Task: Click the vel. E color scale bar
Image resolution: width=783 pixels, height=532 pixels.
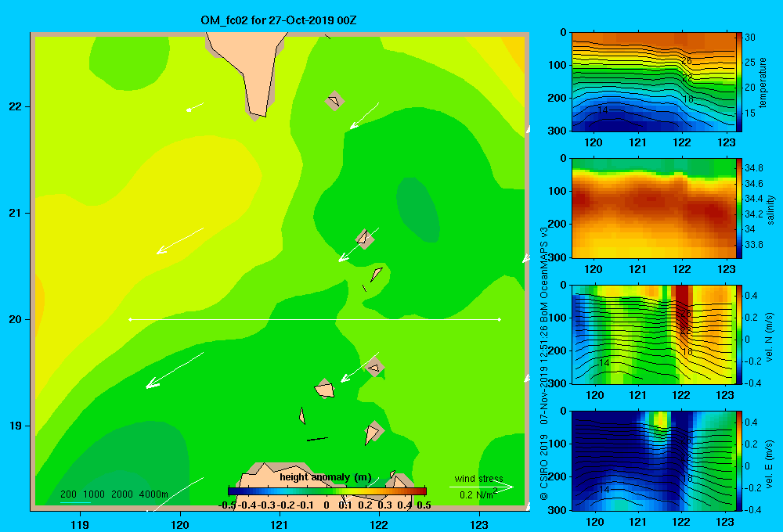Action: pyautogui.click(x=738, y=461)
